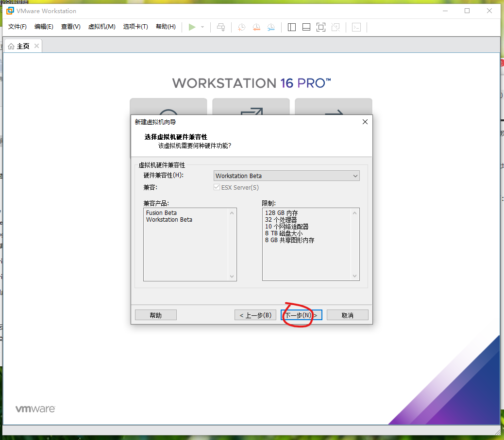This screenshot has width=504, height=440.
Task: Open the 编辑(E) menu
Action: click(44, 27)
